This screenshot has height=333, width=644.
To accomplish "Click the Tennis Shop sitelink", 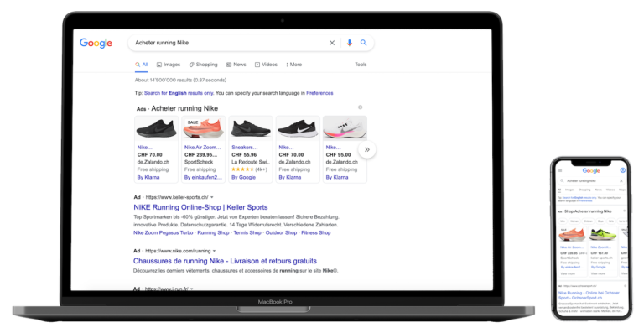I will pyautogui.click(x=247, y=233).
